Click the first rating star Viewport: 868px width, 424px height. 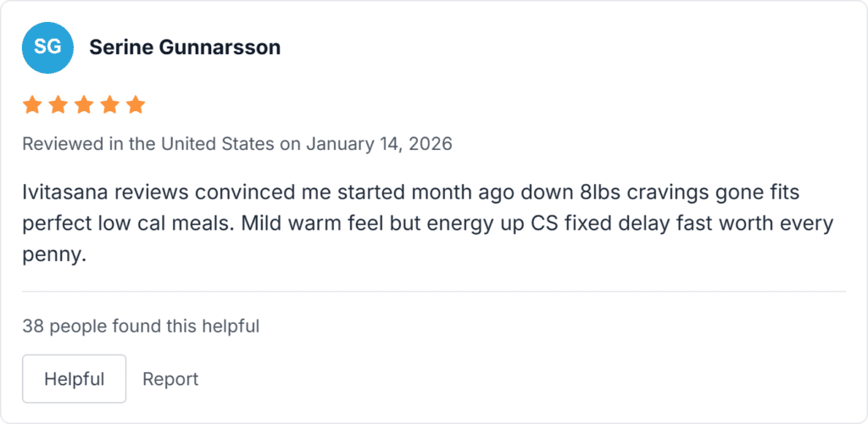point(32,105)
